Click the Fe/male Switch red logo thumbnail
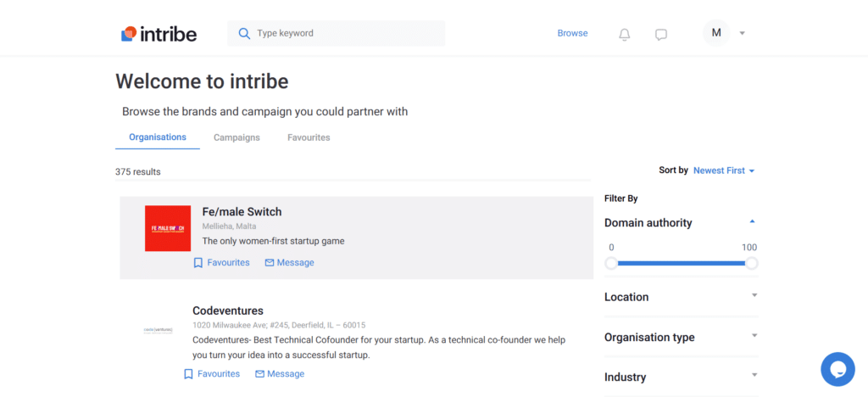Screen dimensions: 868x397 point(168,228)
